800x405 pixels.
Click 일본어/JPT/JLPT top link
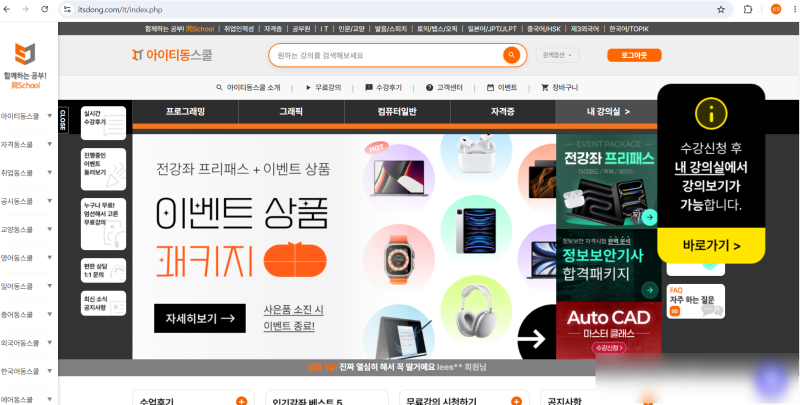[492, 29]
